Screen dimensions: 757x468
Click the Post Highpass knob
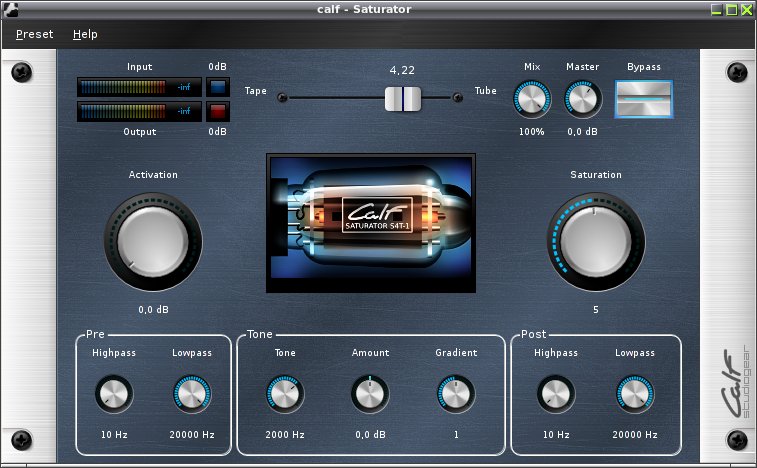(556, 394)
